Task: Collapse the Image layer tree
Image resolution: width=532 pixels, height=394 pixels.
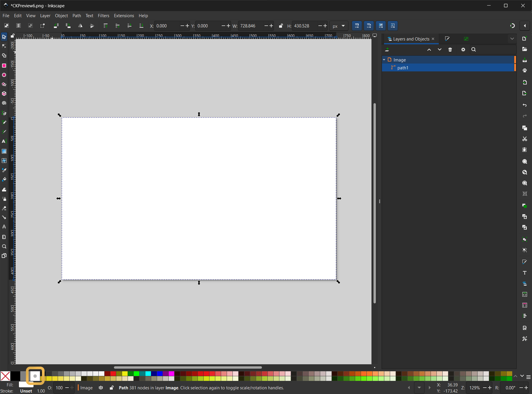Action: coord(384,60)
